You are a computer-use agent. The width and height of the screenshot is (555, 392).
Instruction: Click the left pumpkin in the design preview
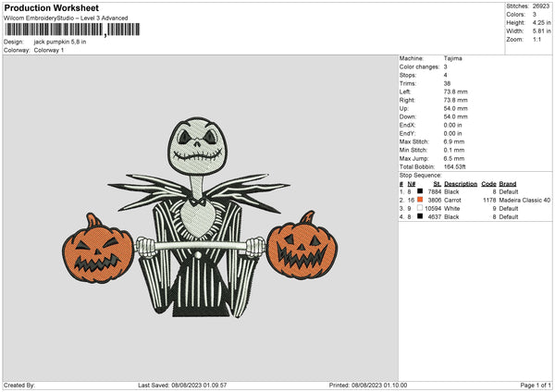[98, 250]
